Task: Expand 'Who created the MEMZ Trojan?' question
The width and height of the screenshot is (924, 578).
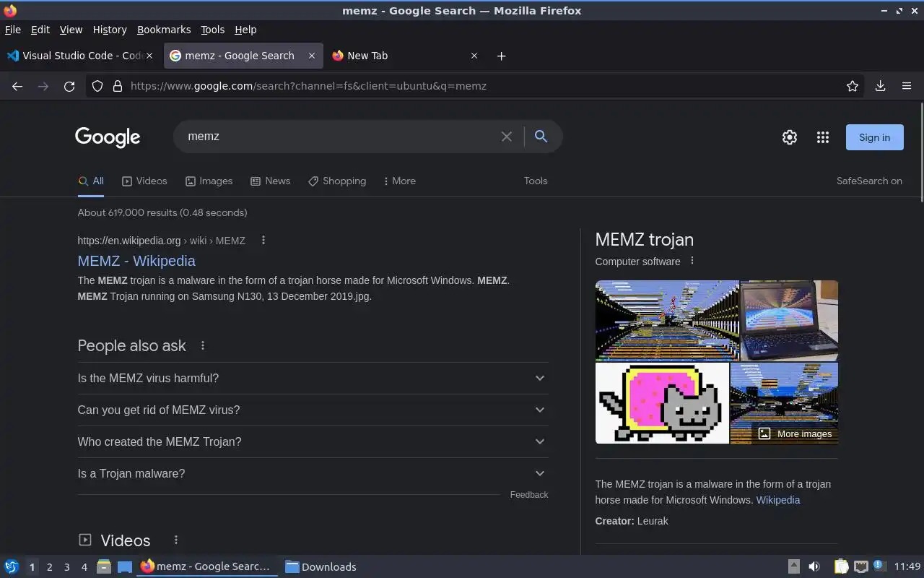Action: click(x=313, y=441)
